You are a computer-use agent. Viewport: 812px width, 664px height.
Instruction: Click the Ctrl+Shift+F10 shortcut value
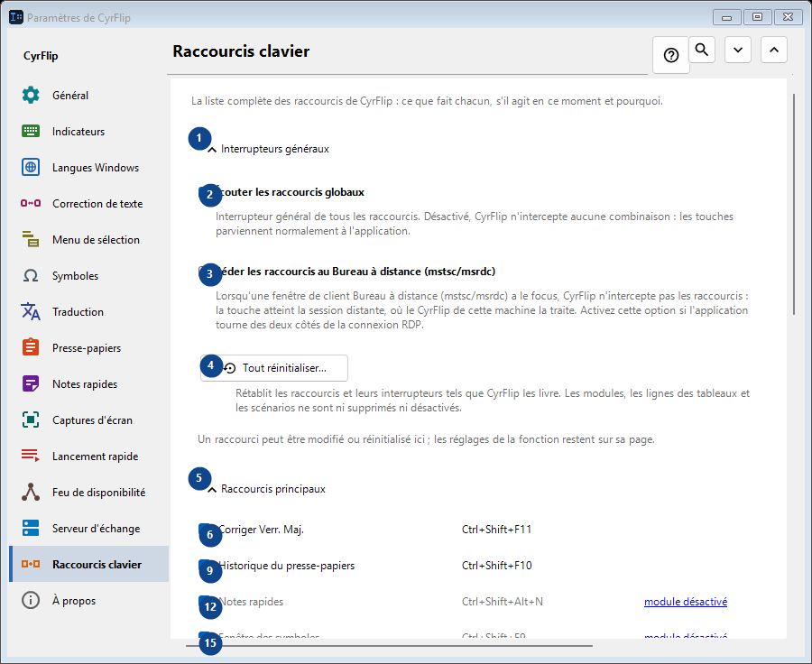coord(496,566)
